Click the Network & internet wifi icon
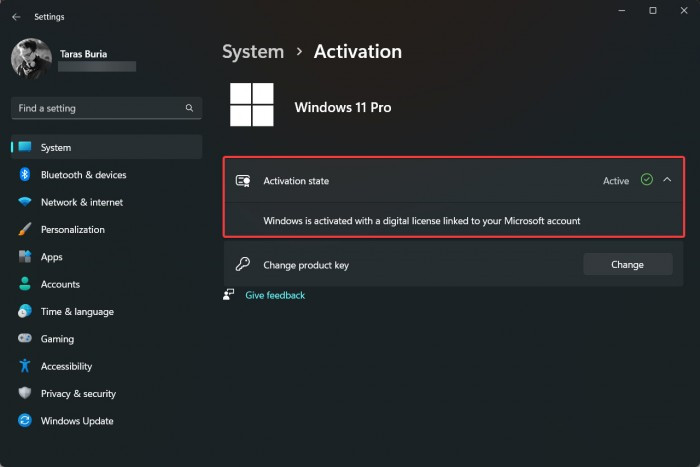This screenshot has width=700, height=467. (x=25, y=202)
